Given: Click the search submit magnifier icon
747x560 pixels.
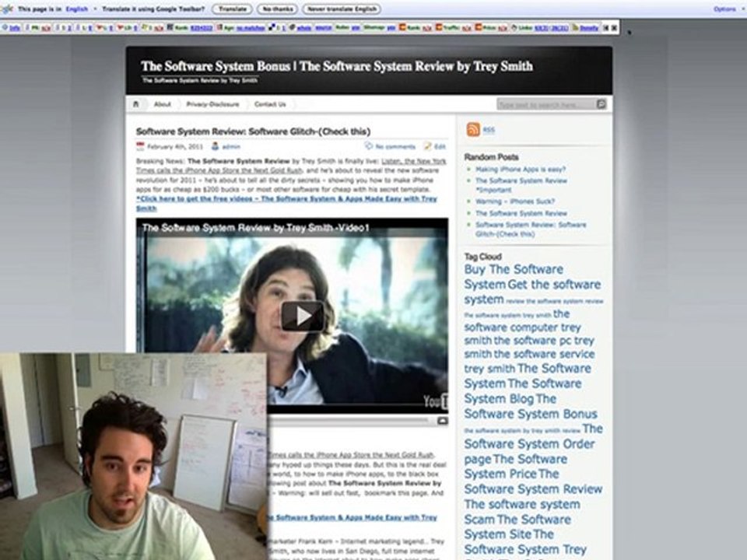Looking at the screenshot, I should point(601,103).
